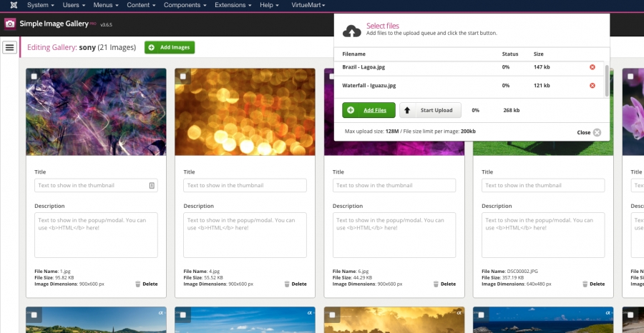644x333 pixels.
Task: Open the Help dropdown menu
Action: (270, 5)
